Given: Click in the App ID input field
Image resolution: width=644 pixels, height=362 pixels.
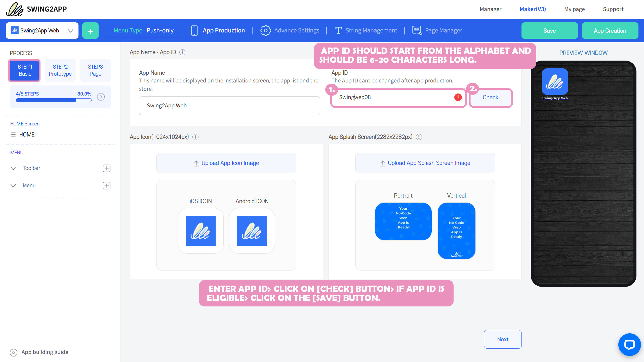Looking at the screenshot, I should [398, 98].
